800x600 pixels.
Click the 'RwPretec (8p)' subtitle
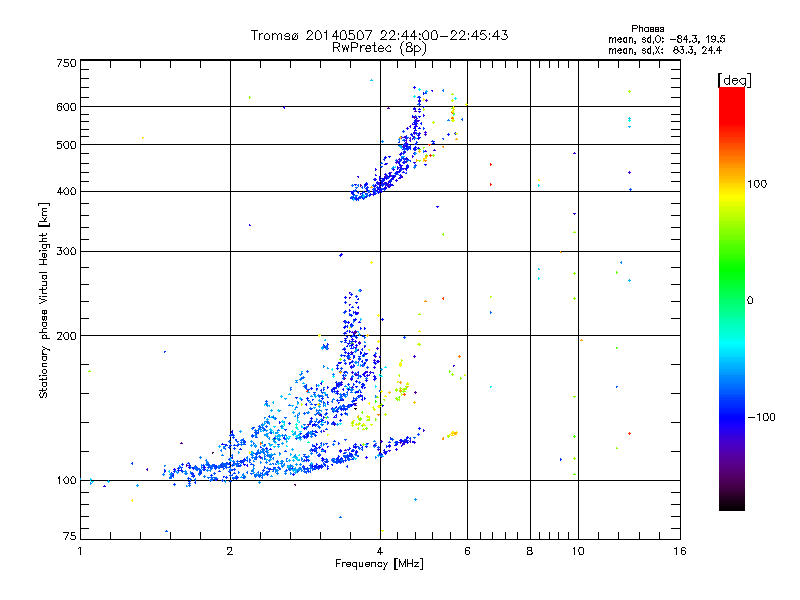pyautogui.click(x=379, y=48)
